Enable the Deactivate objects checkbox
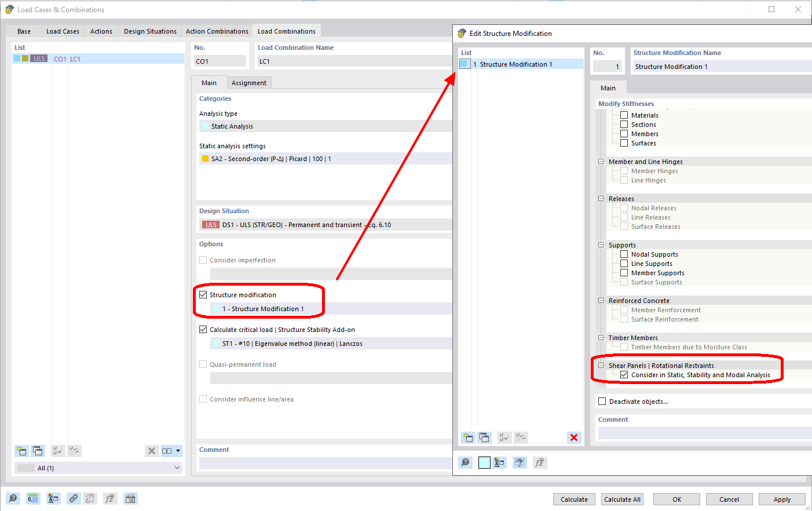 tap(603, 400)
